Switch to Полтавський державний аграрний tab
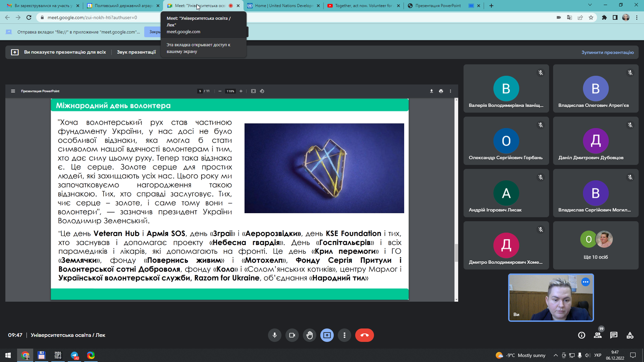This screenshot has width=644, height=362. click(123, 6)
